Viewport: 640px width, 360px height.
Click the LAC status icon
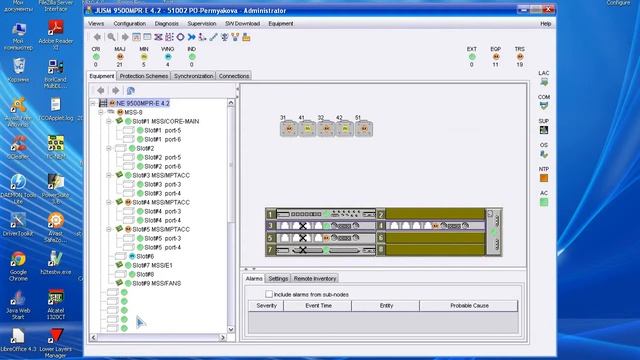tap(544, 82)
